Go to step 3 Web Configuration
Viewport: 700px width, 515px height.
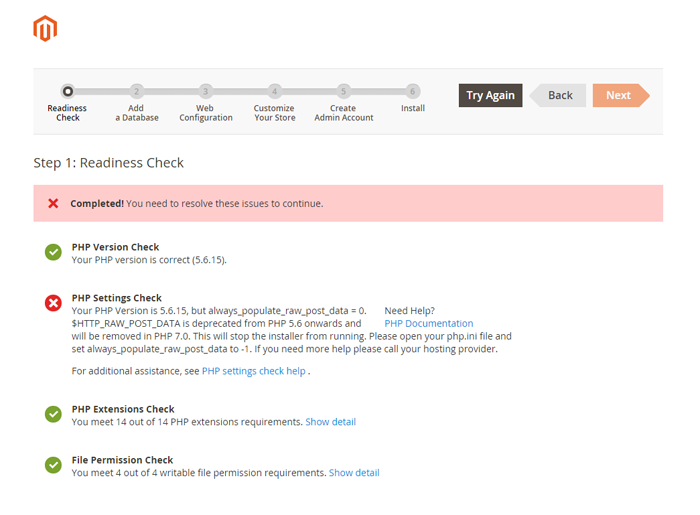[205, 91]
